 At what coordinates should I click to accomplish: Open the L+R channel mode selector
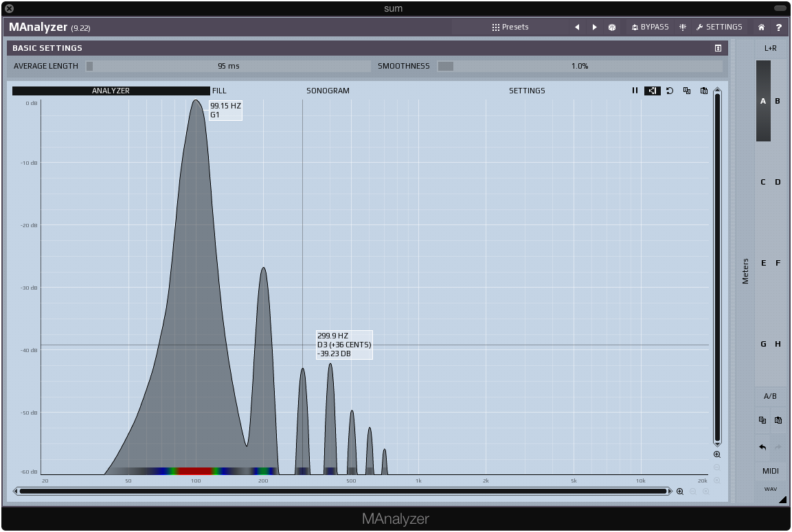(770, 49)
